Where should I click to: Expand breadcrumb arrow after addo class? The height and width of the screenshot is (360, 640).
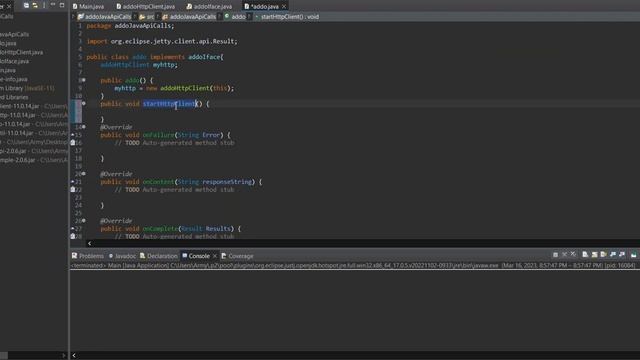249,17
